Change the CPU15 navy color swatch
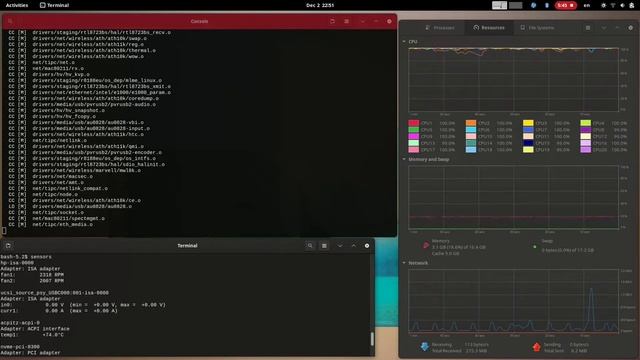Image resolution: width=640 pixels, height=360 pixels. 528,143
